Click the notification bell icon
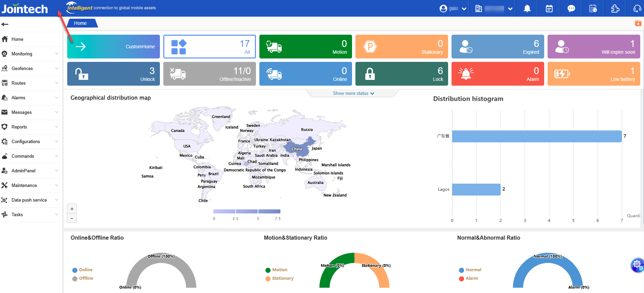Viewport: 644px width, 293px height. (527, 8)
